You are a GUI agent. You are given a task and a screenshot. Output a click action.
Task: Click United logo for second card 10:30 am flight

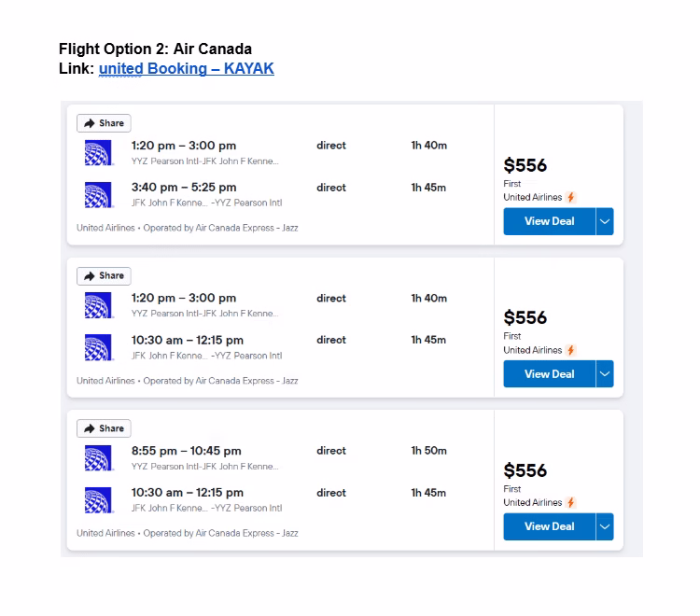click(98, 347)
